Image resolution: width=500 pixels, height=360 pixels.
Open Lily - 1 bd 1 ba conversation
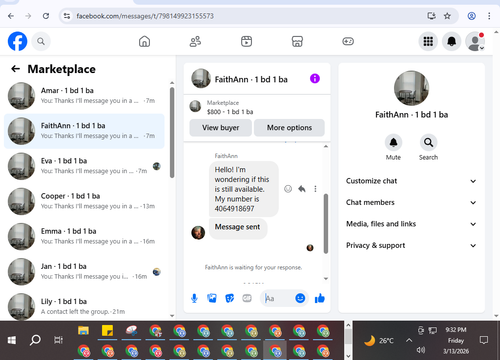tap(84, 306)
